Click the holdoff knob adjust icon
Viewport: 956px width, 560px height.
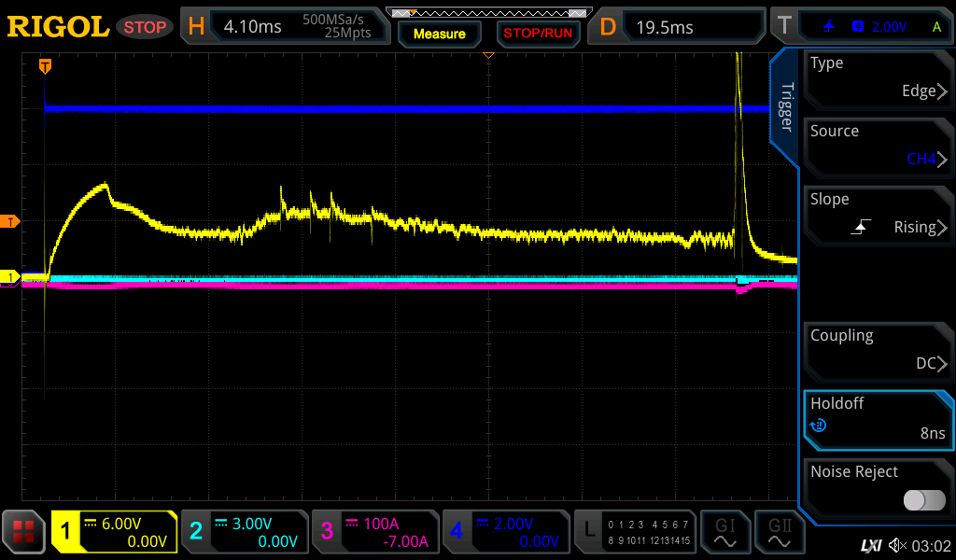coord(819,426)
